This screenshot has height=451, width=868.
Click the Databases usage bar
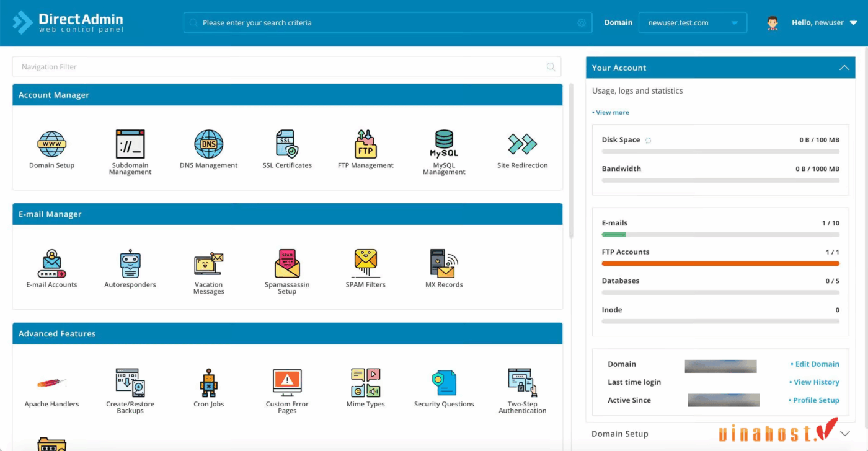[720, 292]
